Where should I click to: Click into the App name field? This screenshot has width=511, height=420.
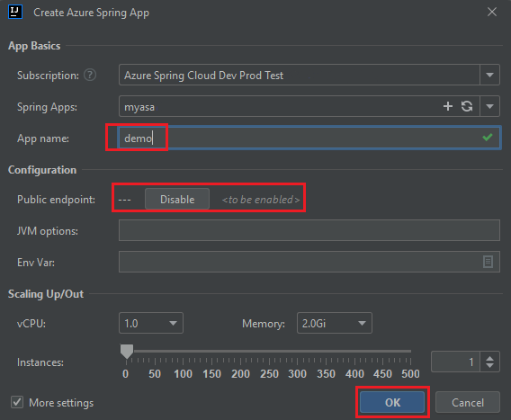pos(309,138)
